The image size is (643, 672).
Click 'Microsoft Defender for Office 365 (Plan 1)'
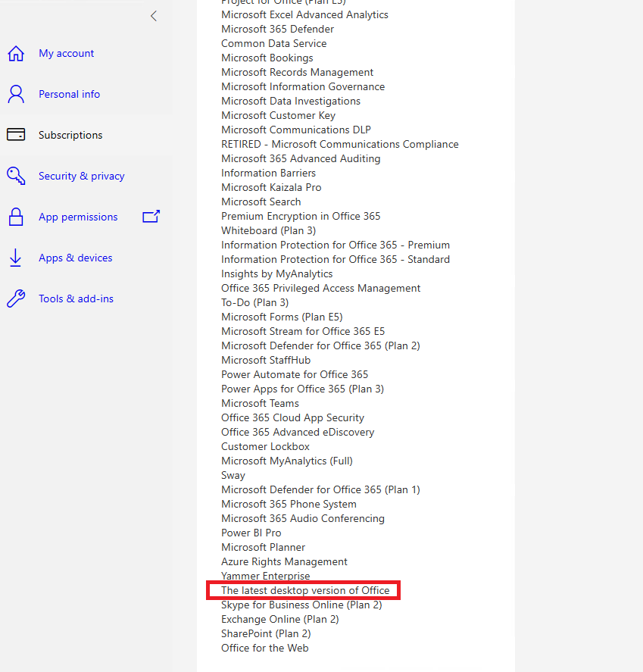point(320,490)
